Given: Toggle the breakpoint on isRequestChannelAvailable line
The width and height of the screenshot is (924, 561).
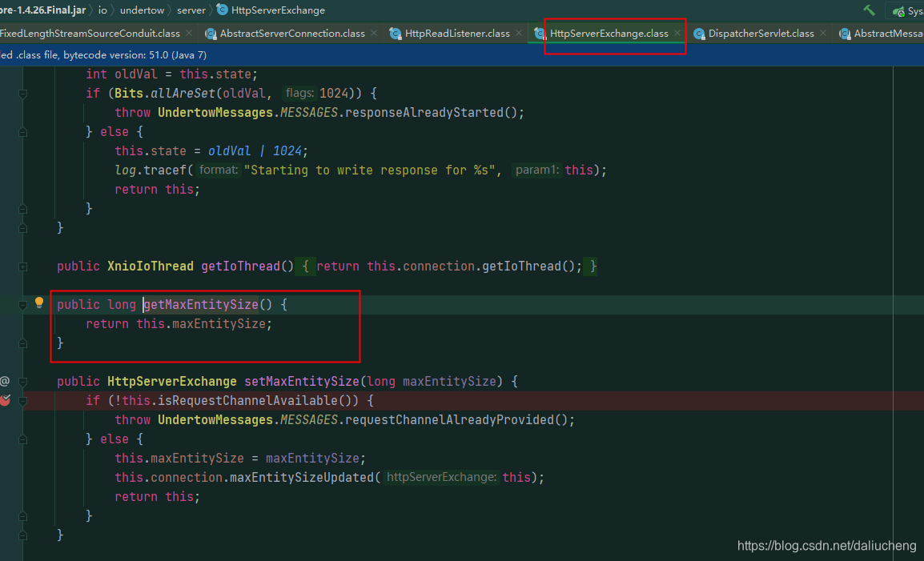Looking at the screenshot, I should 6,400.
